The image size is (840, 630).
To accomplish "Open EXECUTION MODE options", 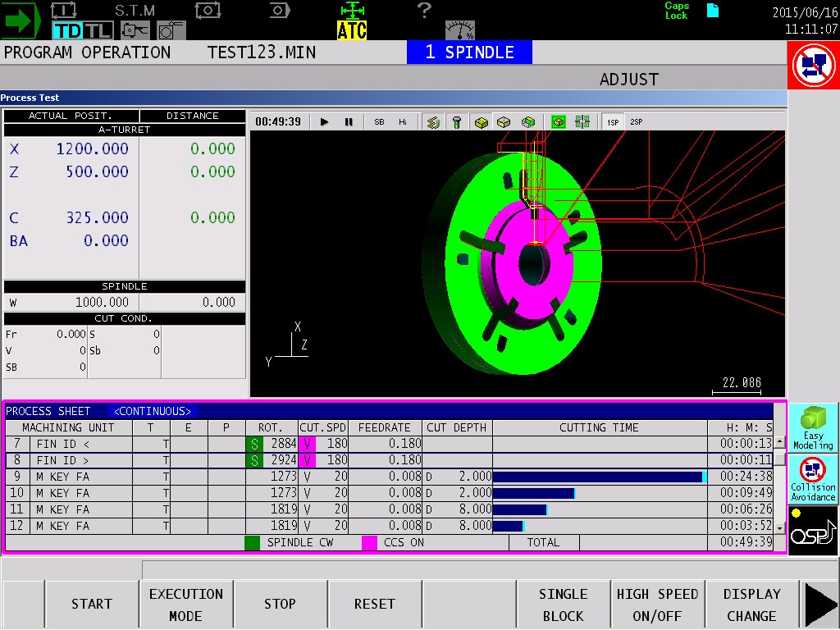I will point(185,602).
